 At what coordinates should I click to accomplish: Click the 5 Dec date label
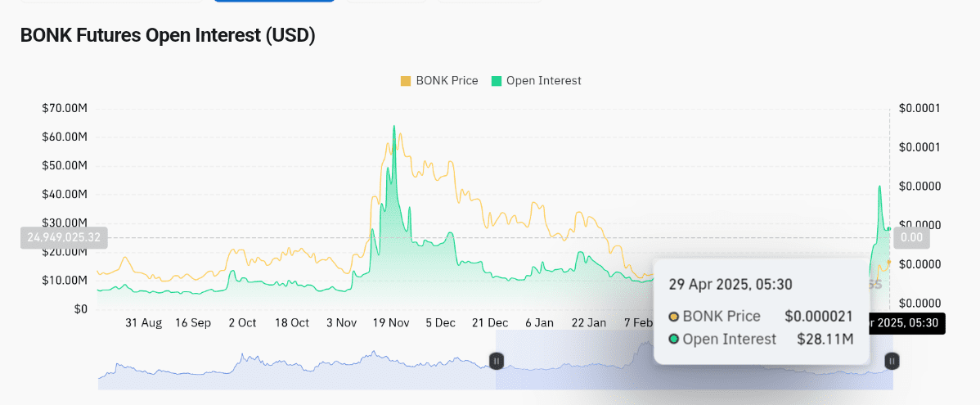pyautogui.click(x=441, y=323)
